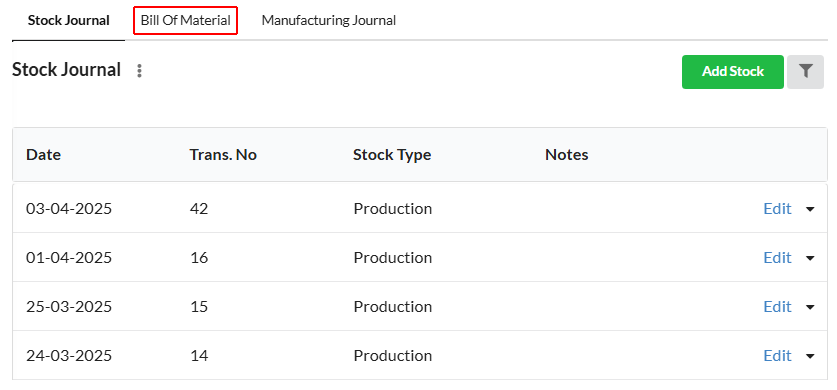Open the filter funnel icon button

(x=806, y=71)
